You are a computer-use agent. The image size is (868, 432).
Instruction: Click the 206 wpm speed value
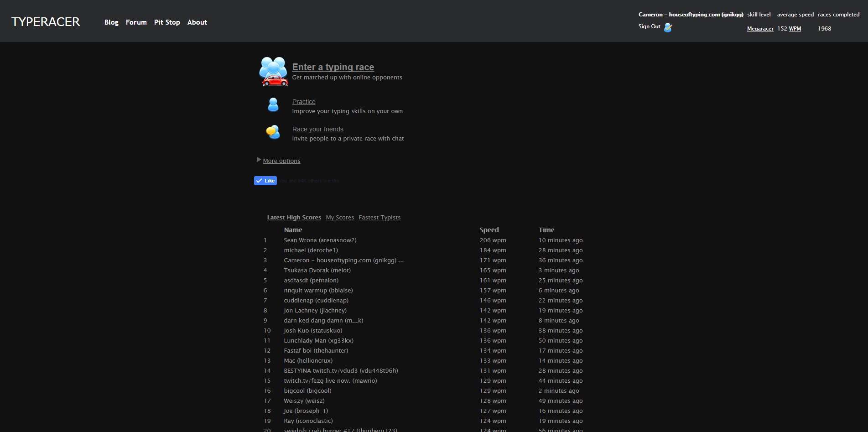(x=493, y=240)
